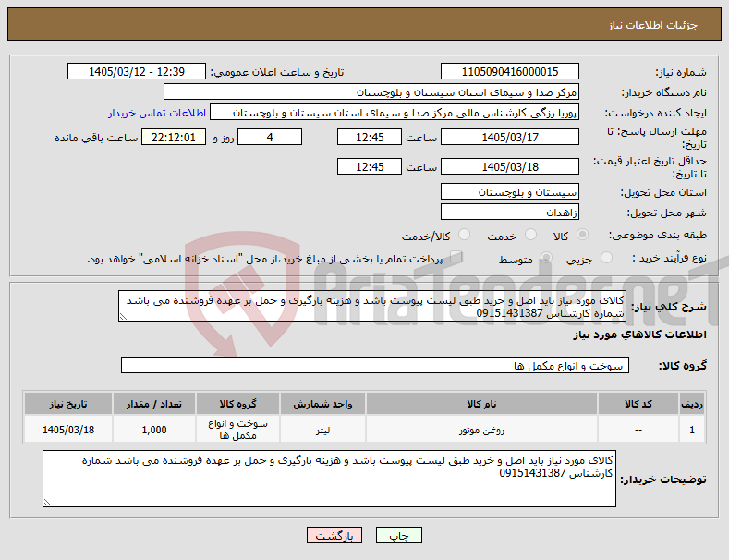The width and height of the screenshot is (729, 560).
Task: Click the چاپ (print) button
Action: click(x=398, y=535)
